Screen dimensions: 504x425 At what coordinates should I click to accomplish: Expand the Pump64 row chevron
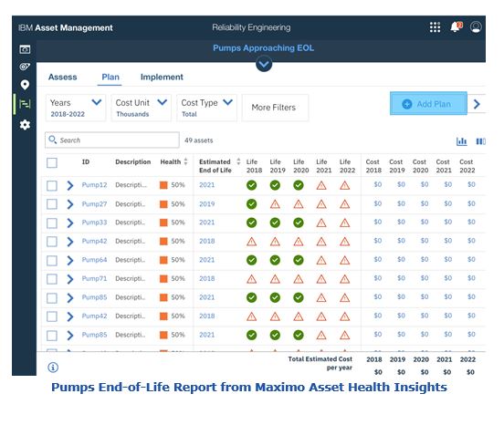(x=69, y=260)
